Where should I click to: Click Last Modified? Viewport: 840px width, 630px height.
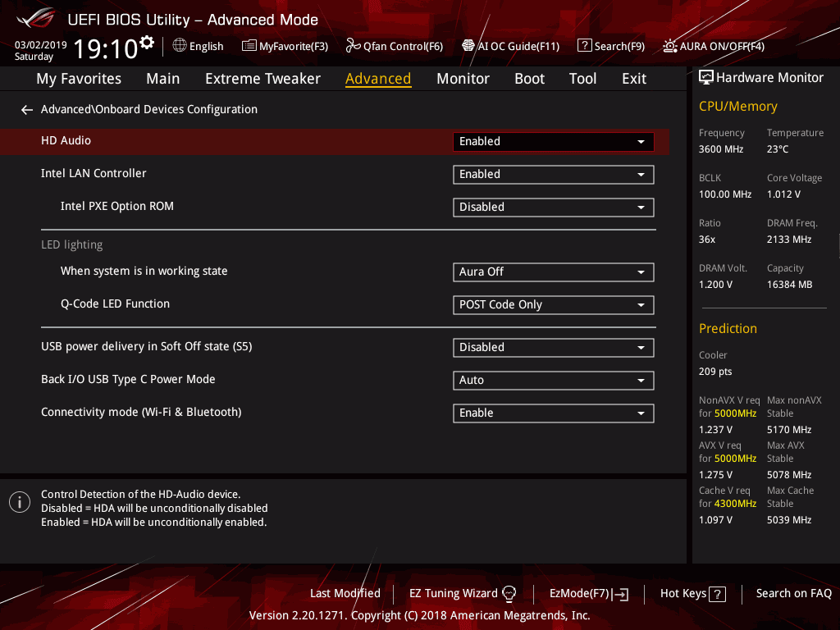[345, 594]
